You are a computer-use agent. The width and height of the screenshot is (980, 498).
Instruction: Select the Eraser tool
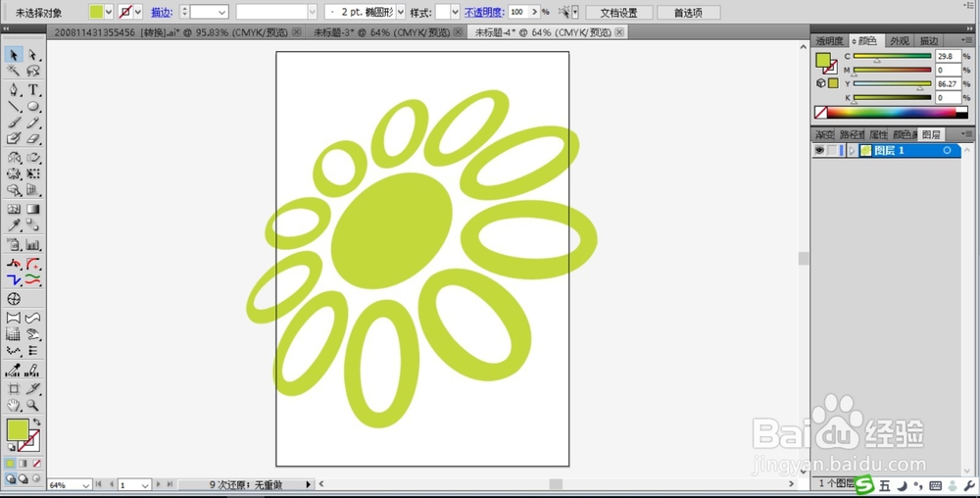pos(32,139)
